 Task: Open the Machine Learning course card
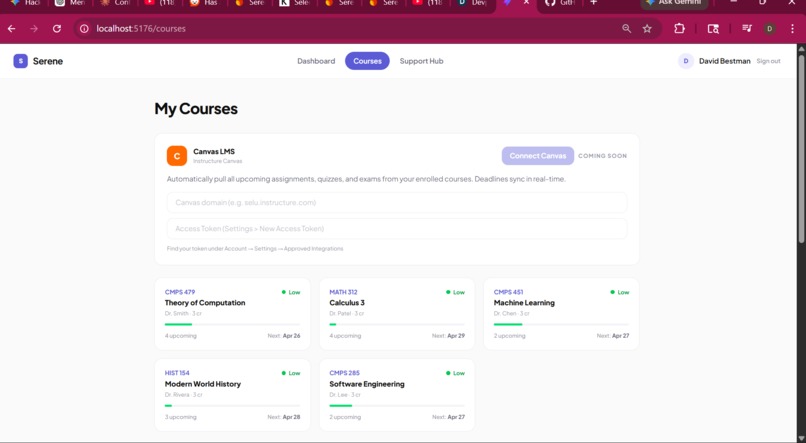tap(561, 314)
